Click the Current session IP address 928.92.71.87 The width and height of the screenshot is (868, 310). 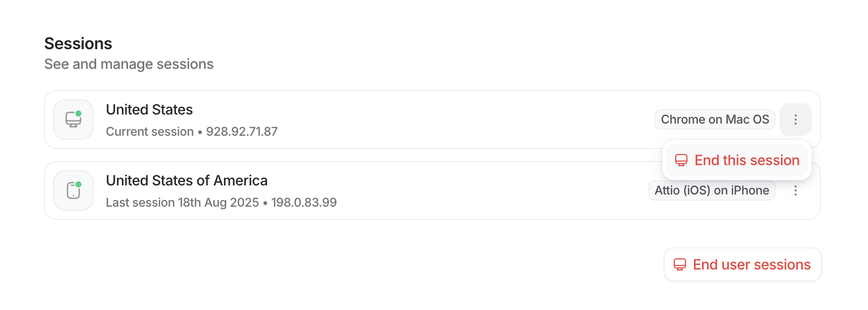[x=242, y=131]
